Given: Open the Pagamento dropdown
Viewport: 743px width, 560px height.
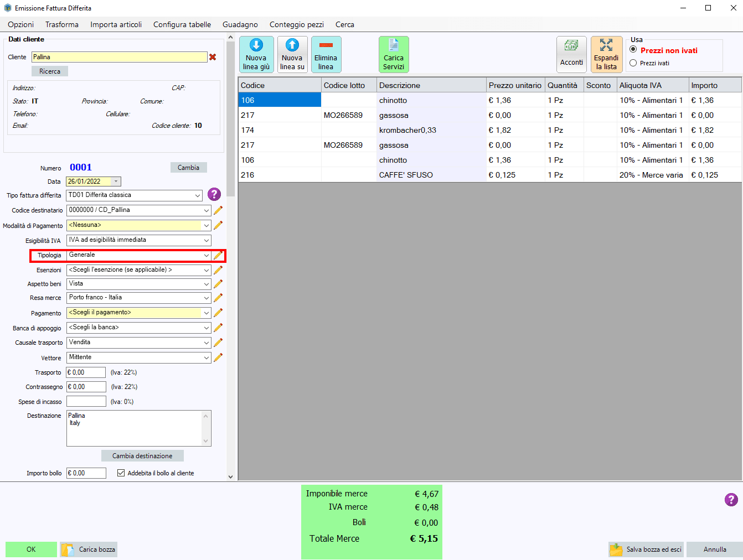Looking at the screenshot, I should 207,313.
